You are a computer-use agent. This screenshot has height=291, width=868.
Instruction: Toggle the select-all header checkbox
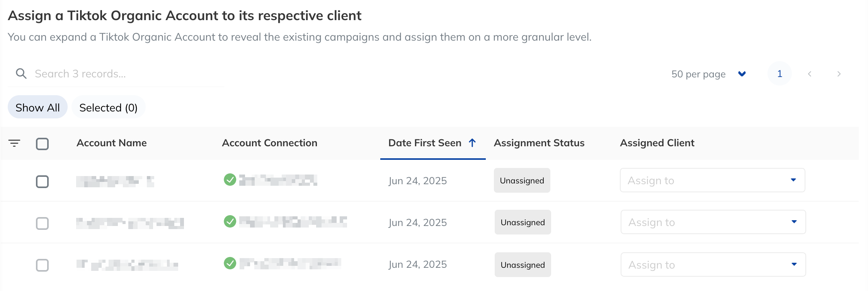coord(42,144)
